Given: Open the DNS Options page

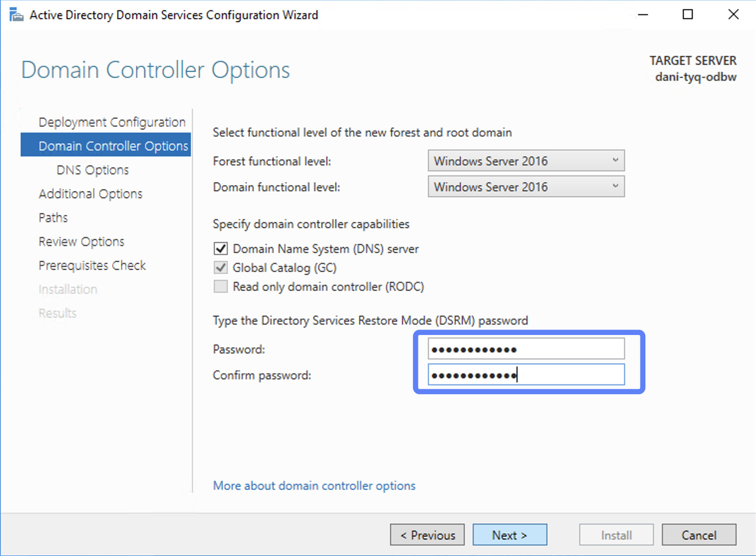Looking at the screenshot, I should [x=92, y=169].
